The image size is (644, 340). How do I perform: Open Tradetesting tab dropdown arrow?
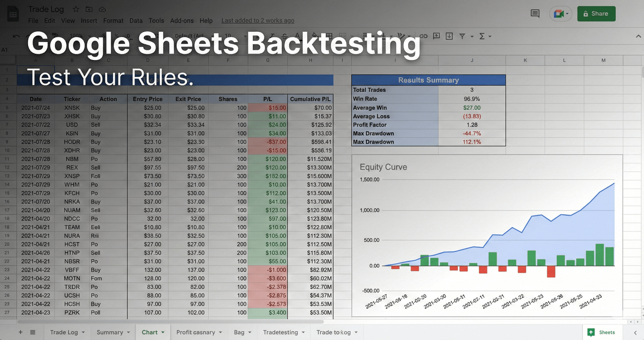click(x=303, y=332)
